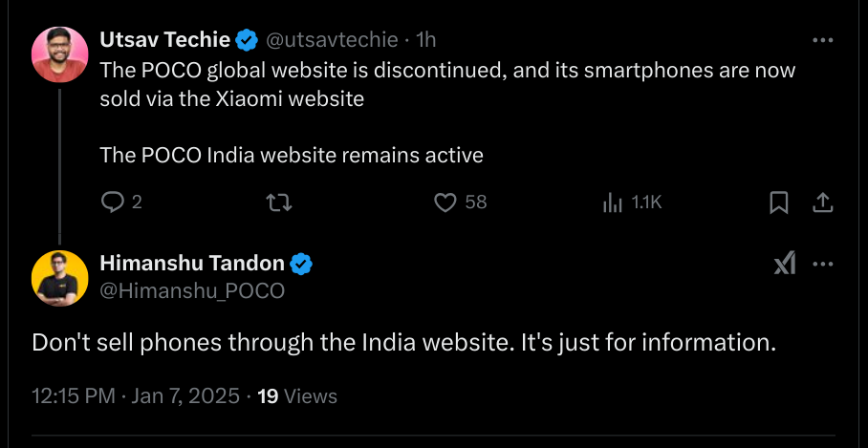Like the POCO global website post
The width and height of the screenshot is (868, 448).
(445, 203)
